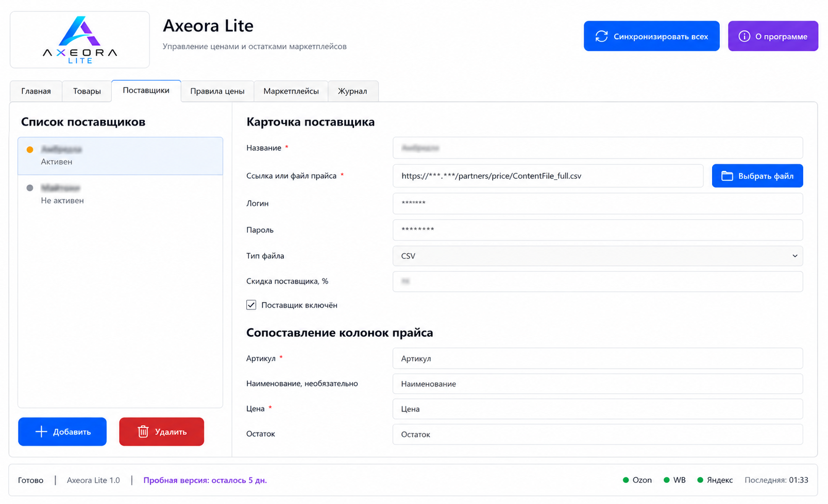Open the О программе dialog
Image resolution: width=828 pixels, height=504 pixels.
[x=773, y=36]
